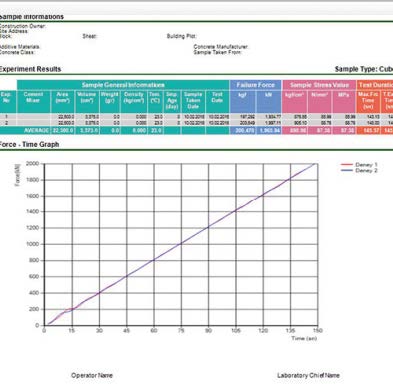This screenshot has height=392, width=393.
Task: Select the Deney 2 legend label
Action: click(x=366, y=170)
